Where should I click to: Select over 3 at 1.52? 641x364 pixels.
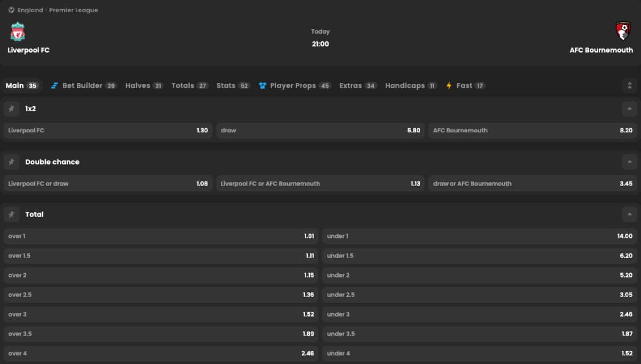pyautogui.click(x=161, y=314)
